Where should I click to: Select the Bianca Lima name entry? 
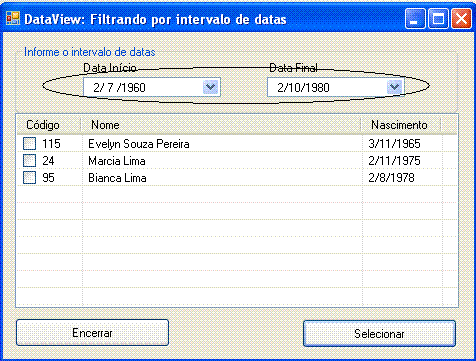pos(117,178)
